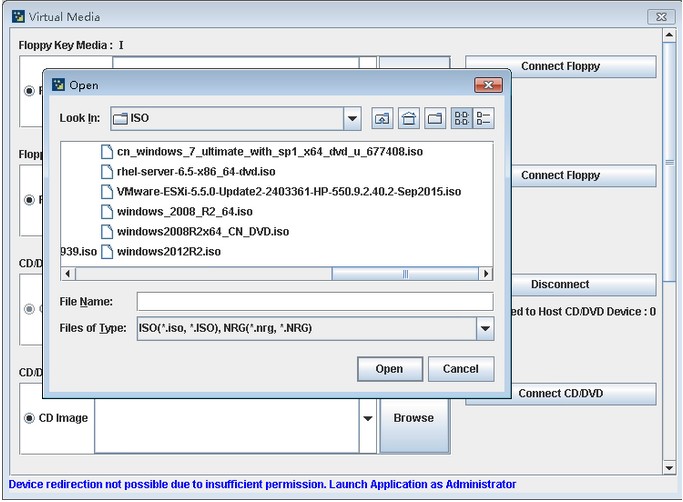Click file icon beside VMware-ESXi-5.5.0 iso
The height and width of the screenshot is (502, 683).
tap(107, 192)
